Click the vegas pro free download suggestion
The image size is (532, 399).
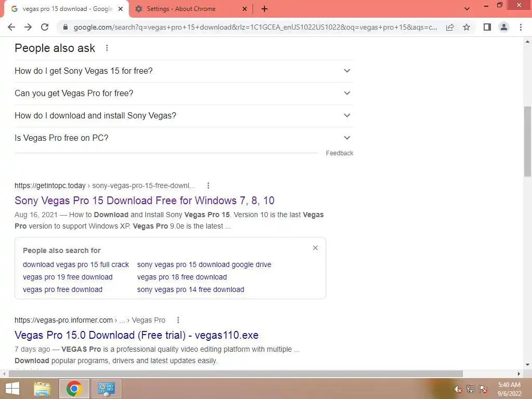click(63, 290)
